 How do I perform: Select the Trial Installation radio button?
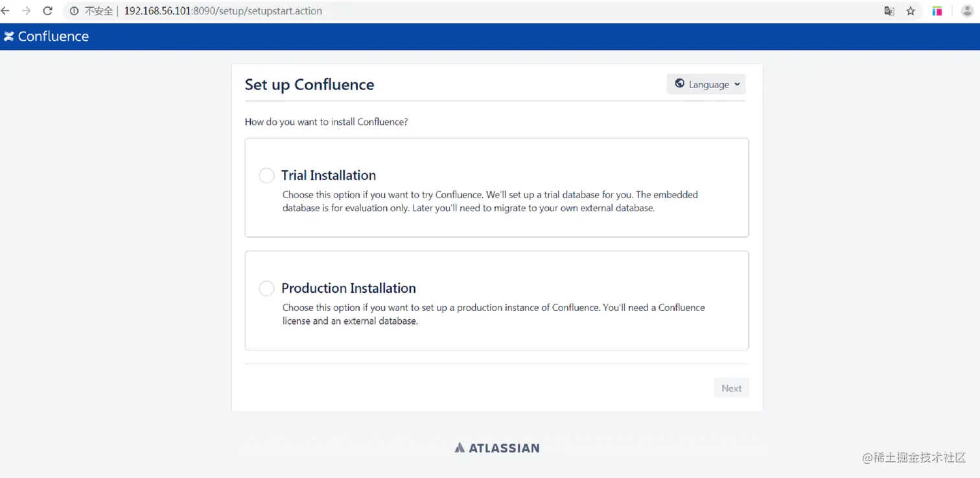click(266, 176)
